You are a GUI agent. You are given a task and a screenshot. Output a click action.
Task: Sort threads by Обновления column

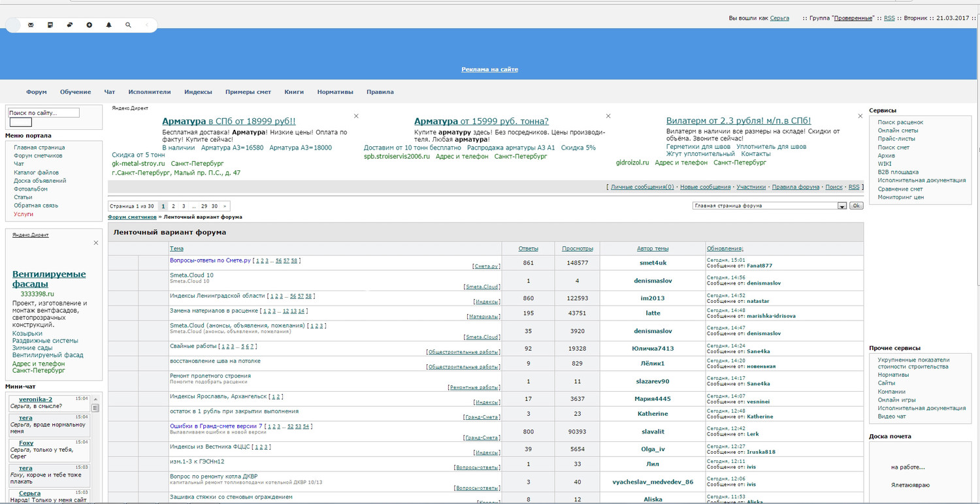pyautogui.click(x=725, y=249)
